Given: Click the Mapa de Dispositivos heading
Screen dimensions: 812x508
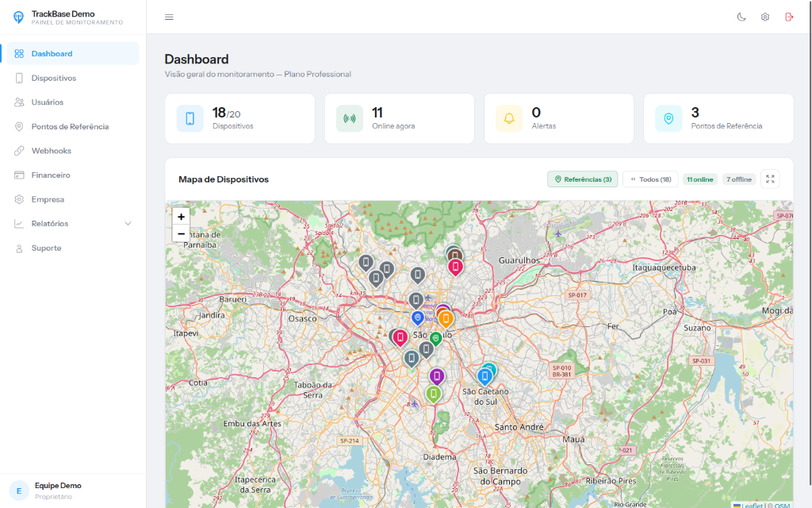Looking at the screenshot, I should [x=224, y=179].
